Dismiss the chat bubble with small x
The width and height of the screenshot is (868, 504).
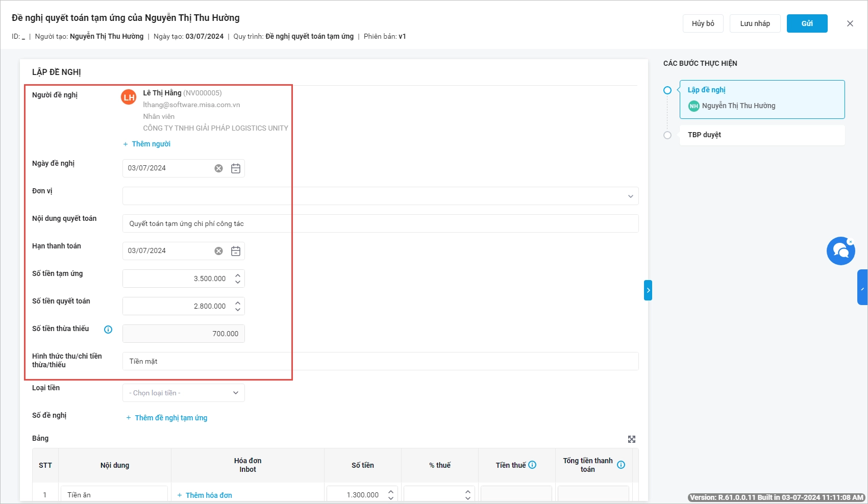[x=850, y=242]
